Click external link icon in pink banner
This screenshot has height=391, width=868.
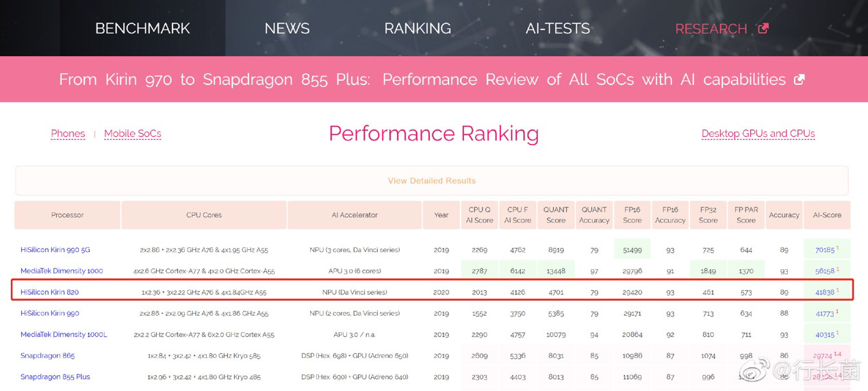tap(799, 79)
